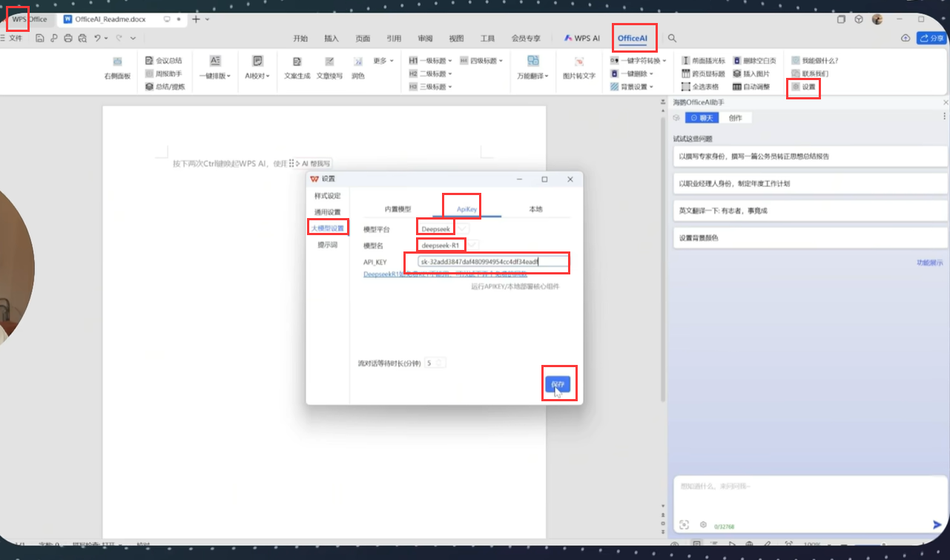This screenshot has width=950, height=560.
Task: Click 总结/提炼 summarize tool
Action: [x=165, y=87]
